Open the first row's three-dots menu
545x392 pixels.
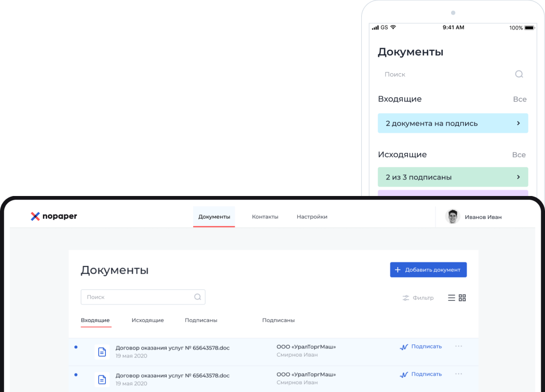tap(459, 346)
